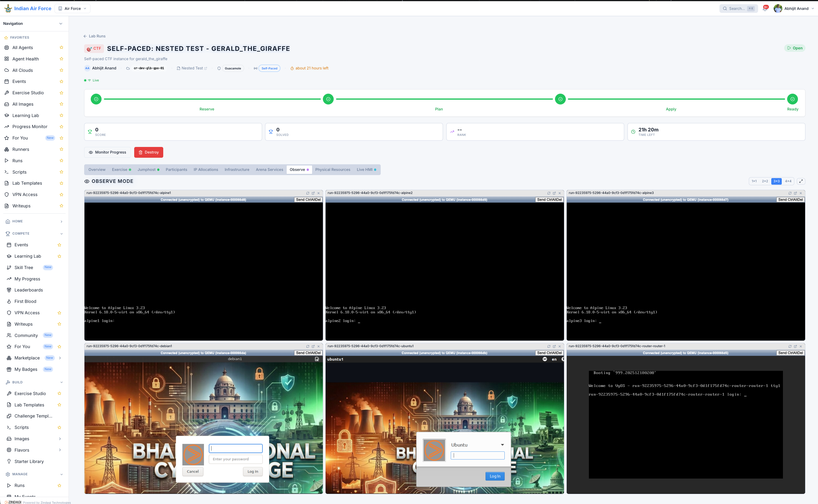Select the 4×4 grid layout
Image resolution: width=818 pixels, height=504 pixels.
point(788,181)
